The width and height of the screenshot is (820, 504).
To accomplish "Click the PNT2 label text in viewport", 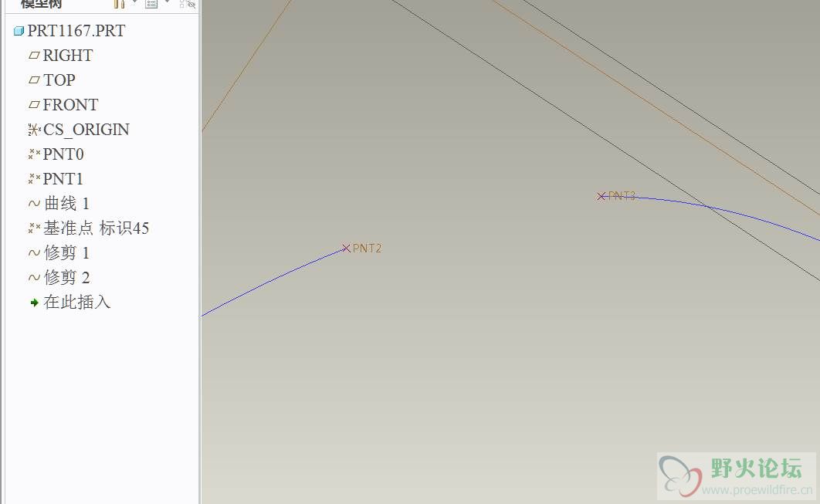I will point(367,249).
